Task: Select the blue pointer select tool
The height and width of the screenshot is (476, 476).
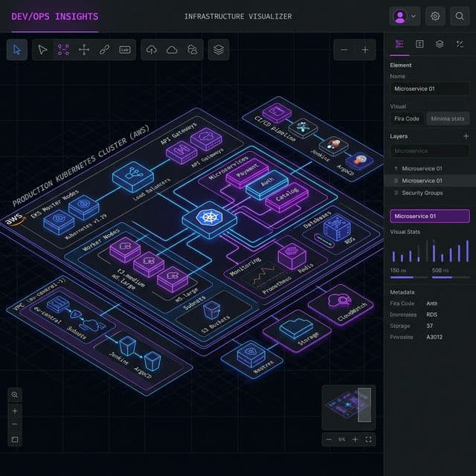Action: tap(17, 50)
